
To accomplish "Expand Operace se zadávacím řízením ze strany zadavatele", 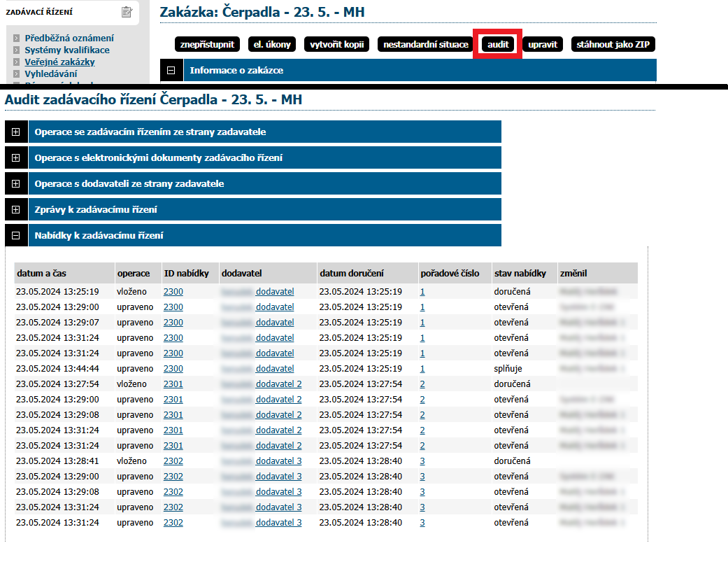I will 15,132.
